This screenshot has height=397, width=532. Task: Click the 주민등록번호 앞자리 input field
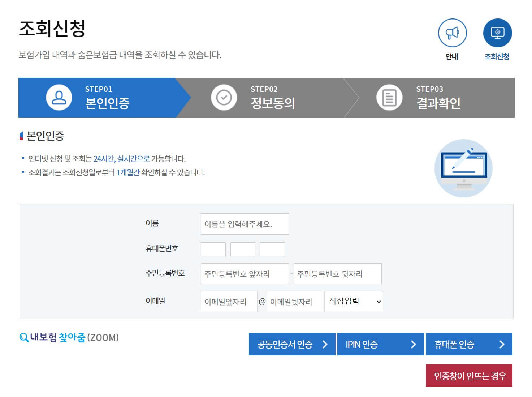(245, 274)
